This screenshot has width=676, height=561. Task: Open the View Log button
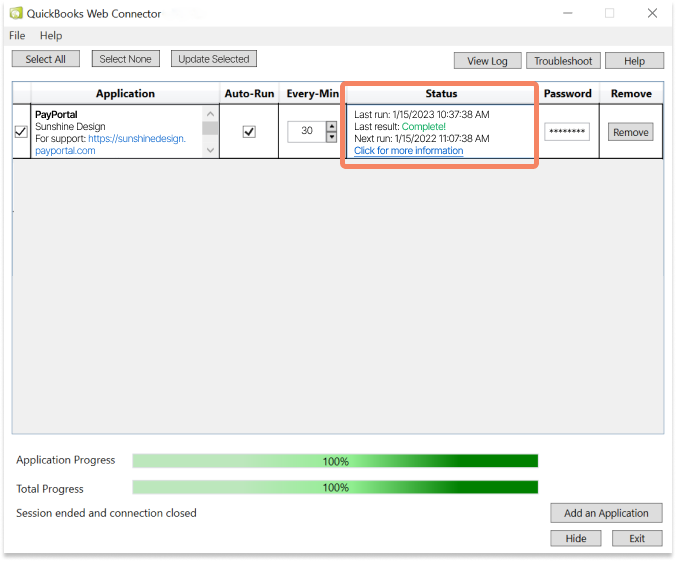point(488,61)
